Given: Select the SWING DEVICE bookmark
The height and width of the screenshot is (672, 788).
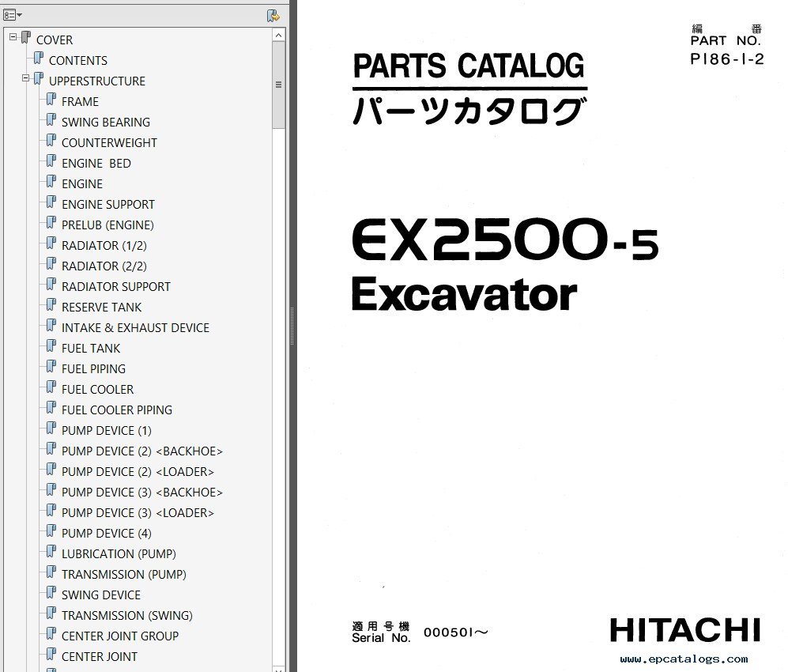Looking at the screenshot, I should (x=101, y=595).
